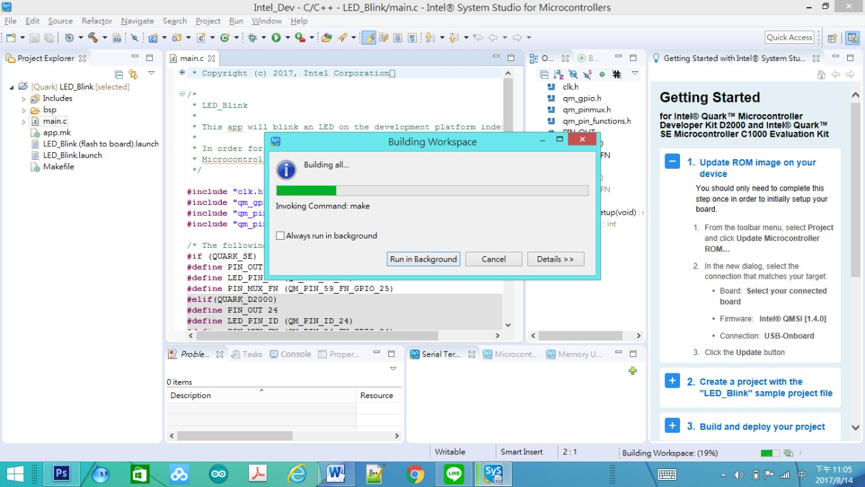The height and width of the screenshot is (487, 865).
Task: Click Cancel in Building Workspace dialog
Action: tap(494, 259)
